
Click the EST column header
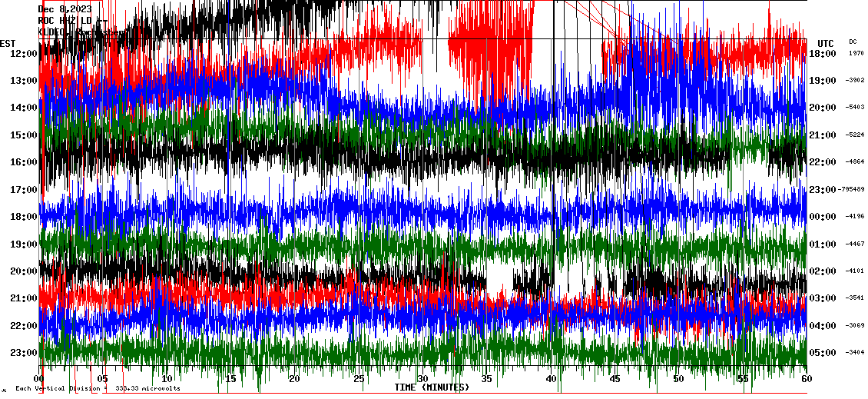click(8, 43)
